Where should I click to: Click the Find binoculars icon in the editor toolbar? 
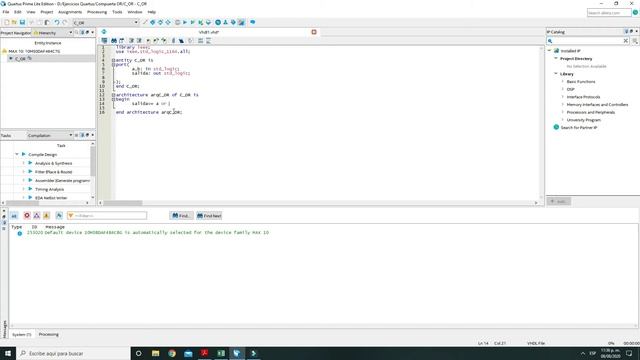point(114,41)
